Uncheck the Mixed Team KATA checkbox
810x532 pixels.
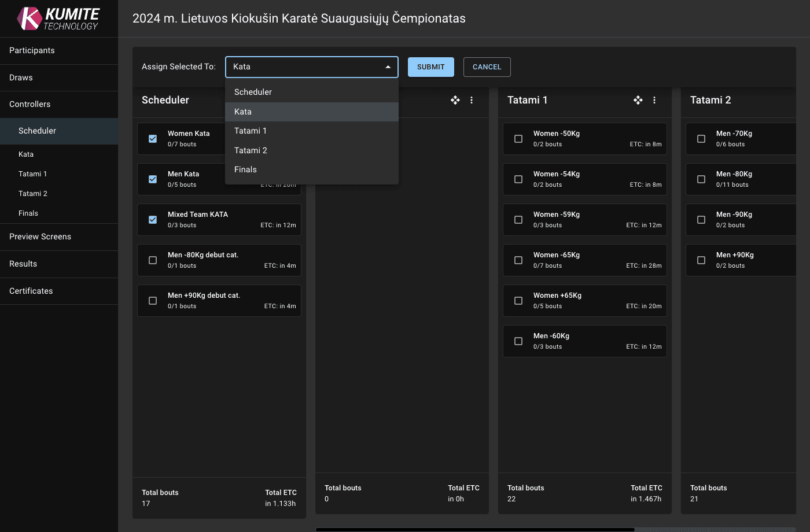(x=153, y=220)
